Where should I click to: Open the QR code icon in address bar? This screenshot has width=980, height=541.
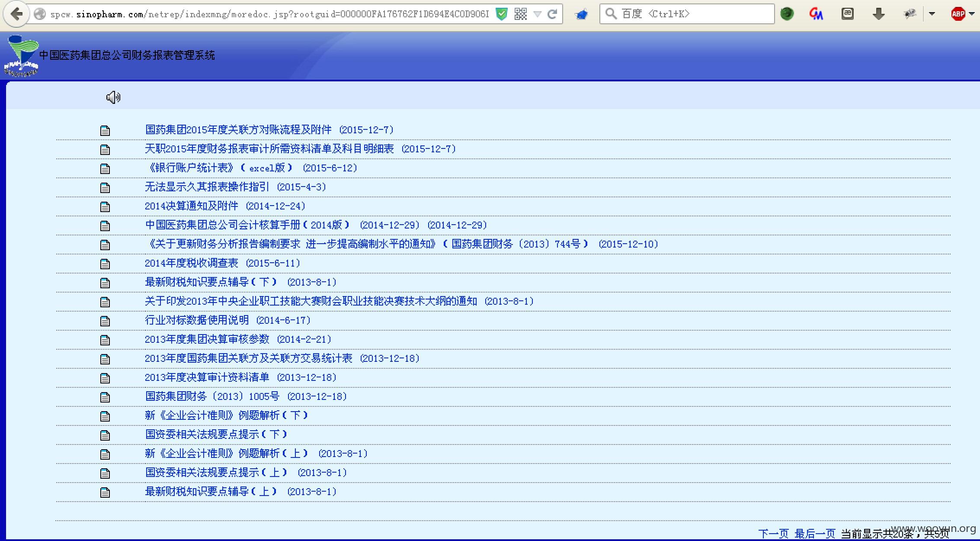[521, 14]
